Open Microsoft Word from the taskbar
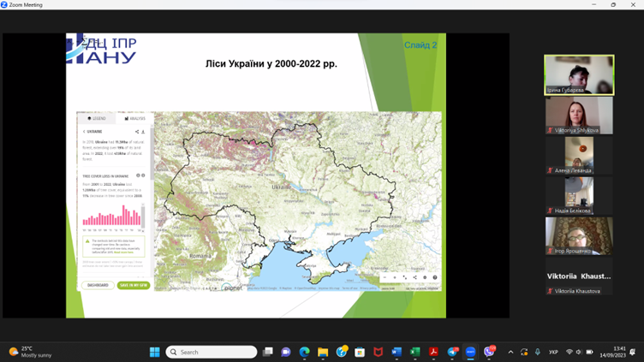The image size is (644, 362). 397,352
